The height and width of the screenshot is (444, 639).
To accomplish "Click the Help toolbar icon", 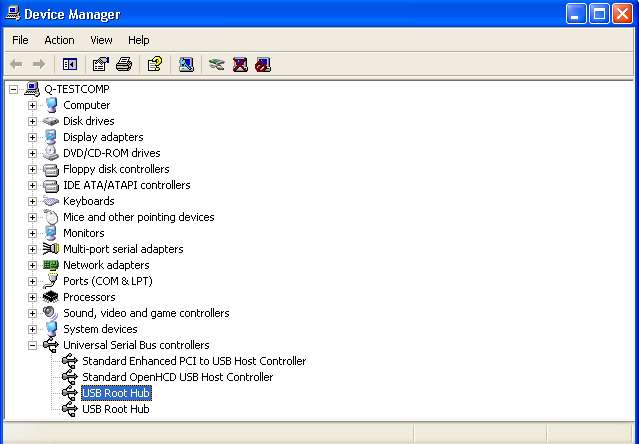I will [x=154, y=64].
